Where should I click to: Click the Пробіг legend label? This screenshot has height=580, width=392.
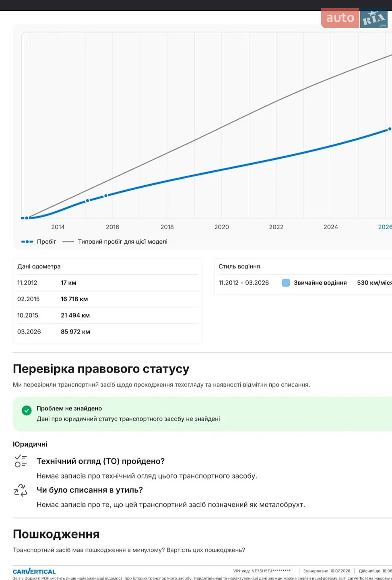[47, 242]
